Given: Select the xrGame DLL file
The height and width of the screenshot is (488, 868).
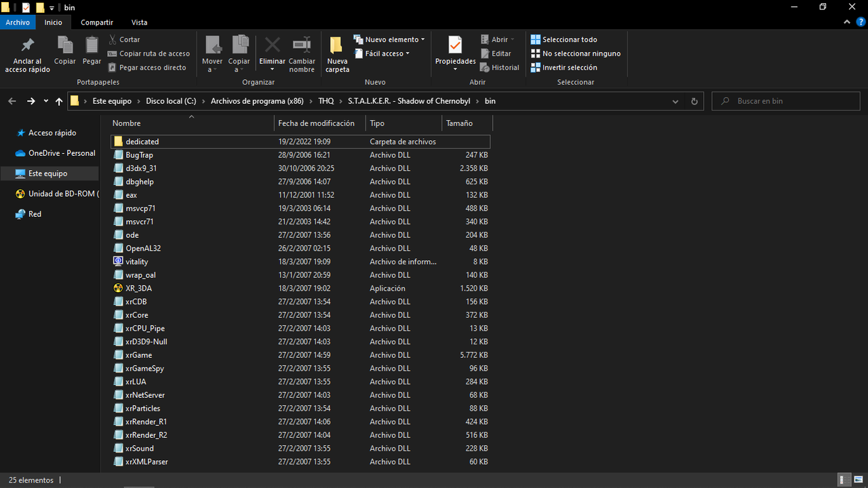Looking at the screenshot, I should [300, 355].
